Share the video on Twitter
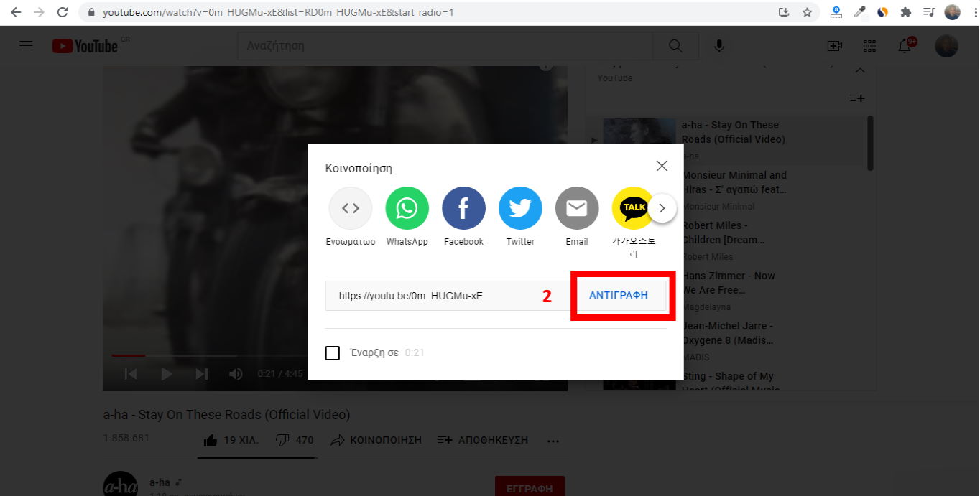 click(520, 208)
